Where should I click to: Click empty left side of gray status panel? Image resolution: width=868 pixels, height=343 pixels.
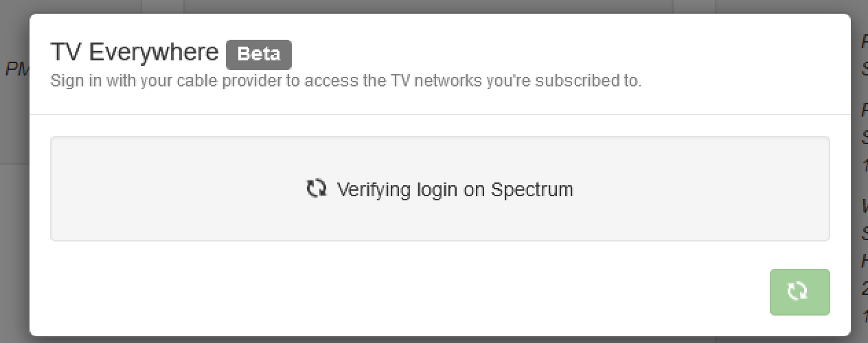click(151, 189)
